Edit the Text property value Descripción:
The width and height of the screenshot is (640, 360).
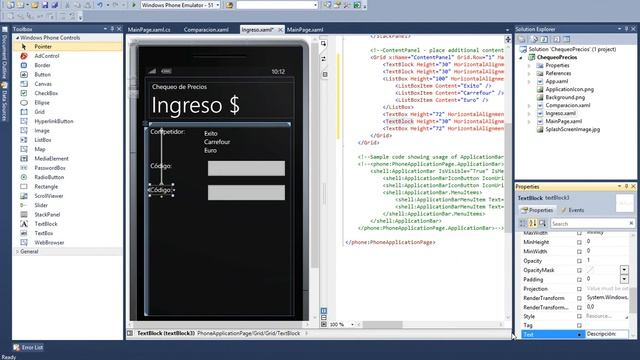point(606,334)
